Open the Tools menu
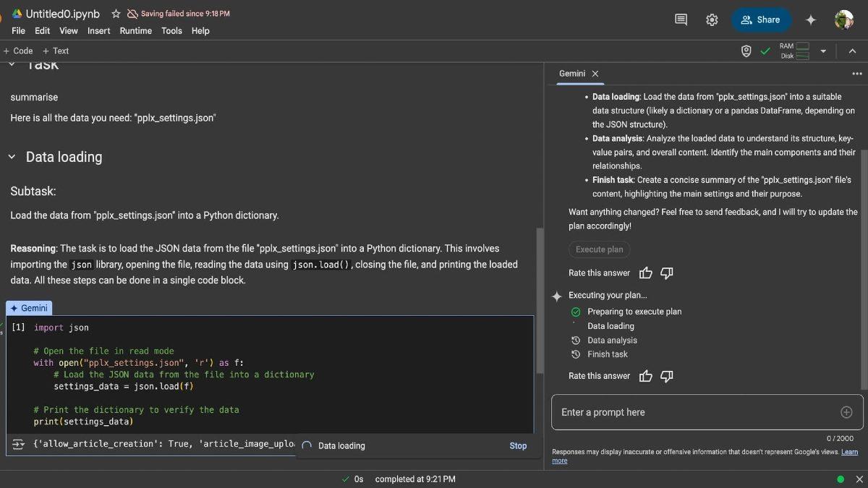 point(171,30)
